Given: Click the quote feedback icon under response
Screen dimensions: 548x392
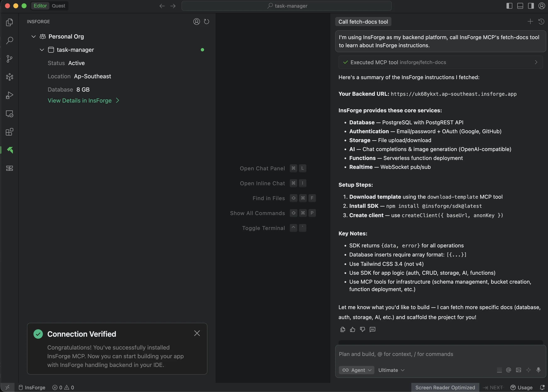Looking at the screenshot, I should coord(372,329).
